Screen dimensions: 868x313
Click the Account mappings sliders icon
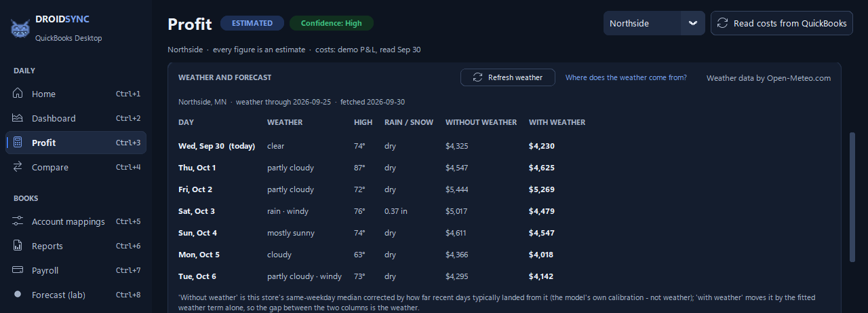18,221
